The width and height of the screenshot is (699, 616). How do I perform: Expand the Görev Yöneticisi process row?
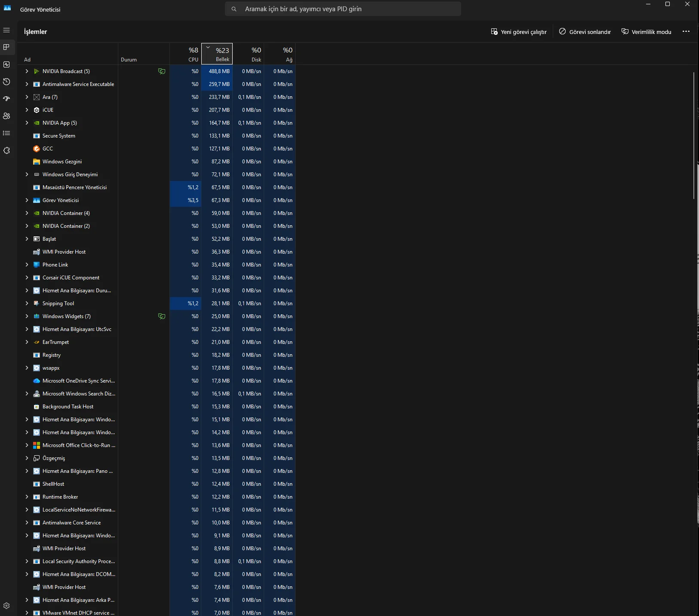tap(27, 200)
